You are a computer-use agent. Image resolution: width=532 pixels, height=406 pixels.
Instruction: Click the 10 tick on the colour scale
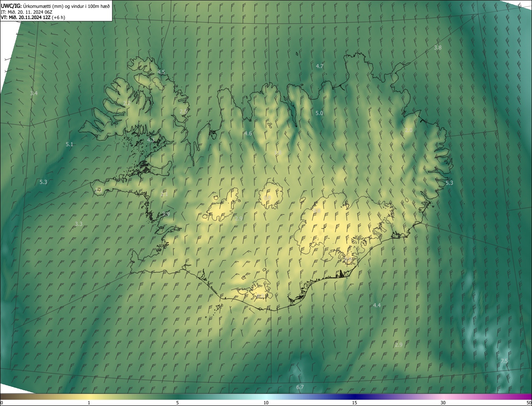tap(266, 403)
